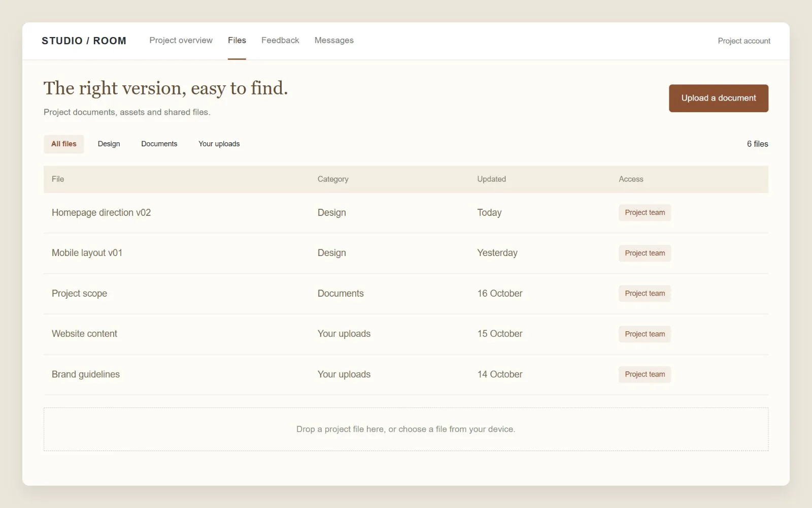Screen dimensions: 812x508
Task: Click the Today updated date
Action: (489, 212)
